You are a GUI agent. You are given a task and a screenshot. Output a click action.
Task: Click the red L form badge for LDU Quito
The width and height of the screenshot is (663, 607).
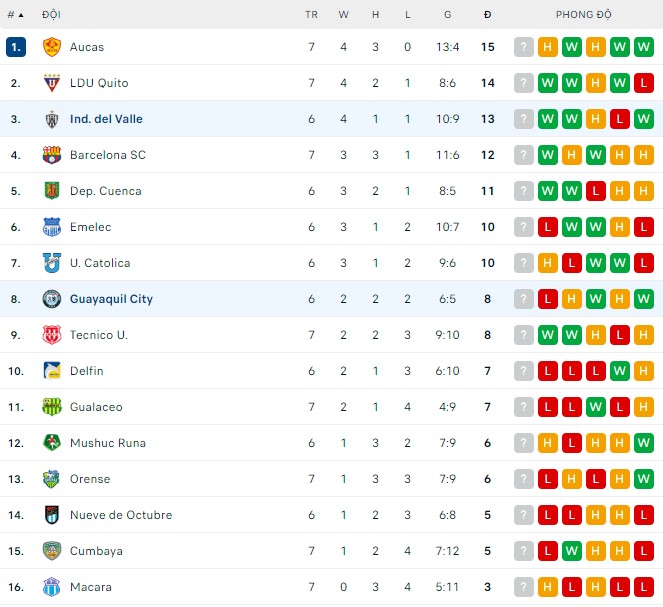(x=644, y=83)
